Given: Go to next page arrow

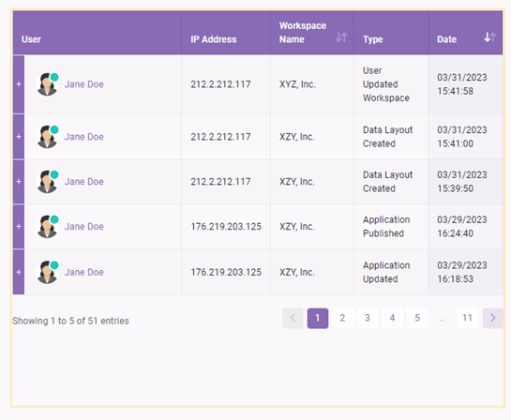Looking at the screenshot, I should click(493, 318).
